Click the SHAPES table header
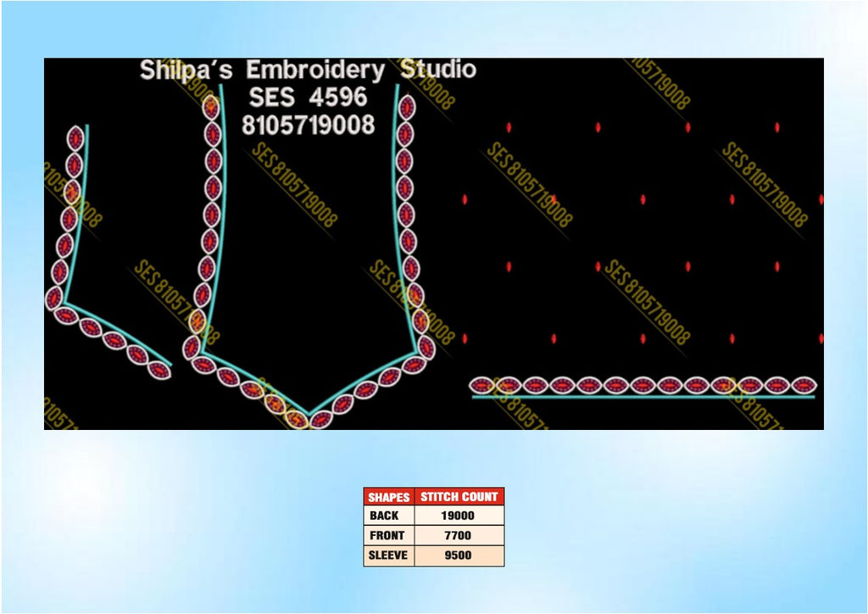The width and height of the screenshot is (868, 614). [x=388, y=497]
